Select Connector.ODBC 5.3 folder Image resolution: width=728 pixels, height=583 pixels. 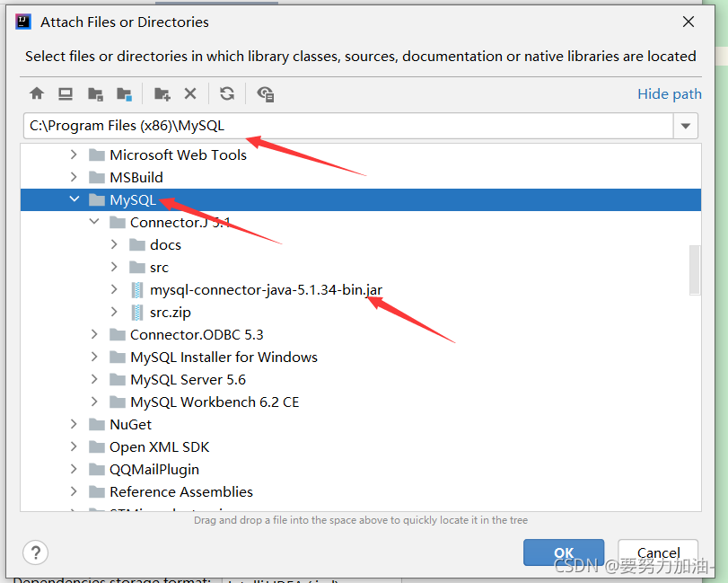coord(197,334)
